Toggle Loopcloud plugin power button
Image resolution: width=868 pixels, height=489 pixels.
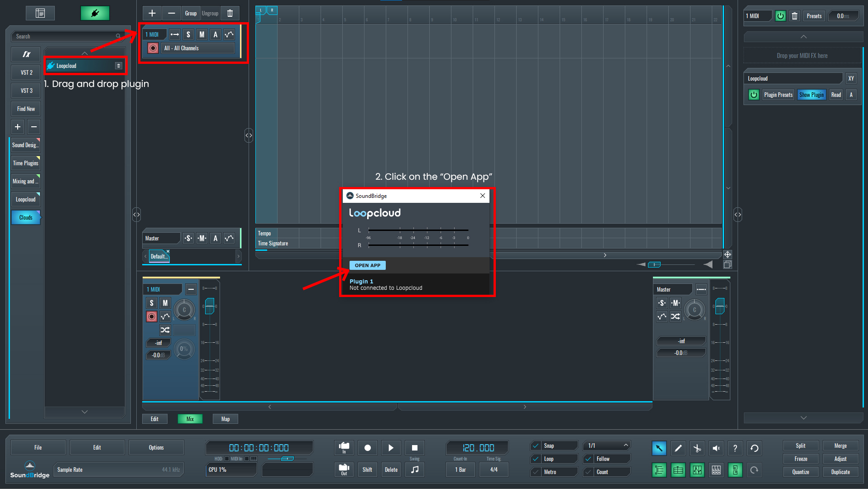click(x=753, y=95)
